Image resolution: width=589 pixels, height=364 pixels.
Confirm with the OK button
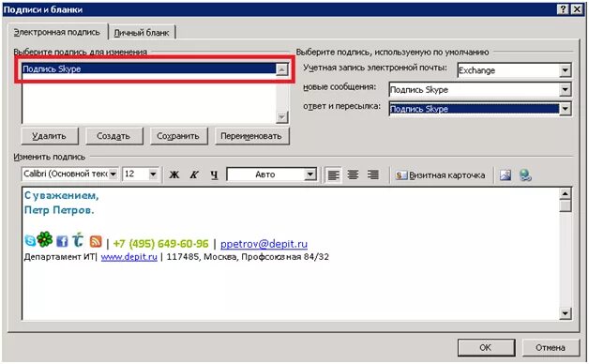[486, 347]
